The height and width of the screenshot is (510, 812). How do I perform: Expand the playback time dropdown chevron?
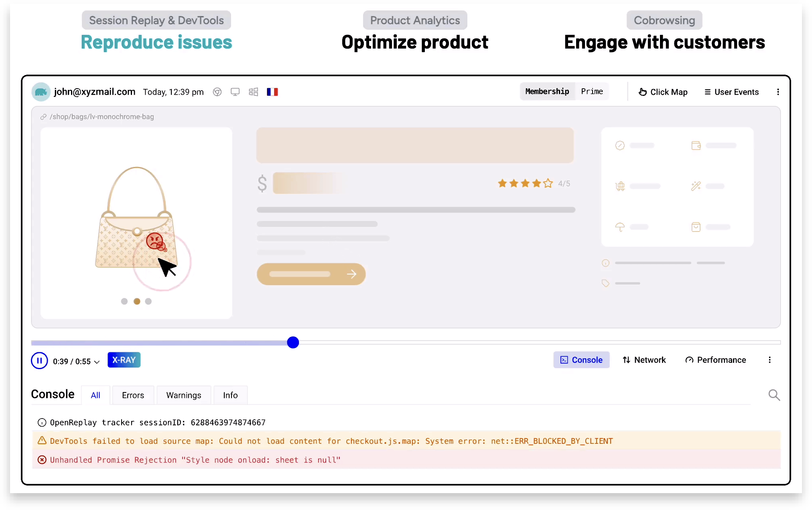click(97, 362)
